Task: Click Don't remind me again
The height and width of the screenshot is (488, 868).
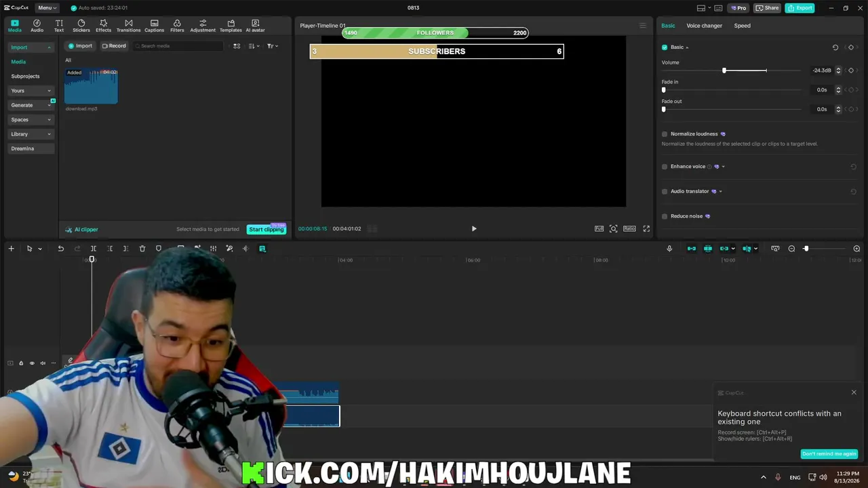Action: [829, 454]
